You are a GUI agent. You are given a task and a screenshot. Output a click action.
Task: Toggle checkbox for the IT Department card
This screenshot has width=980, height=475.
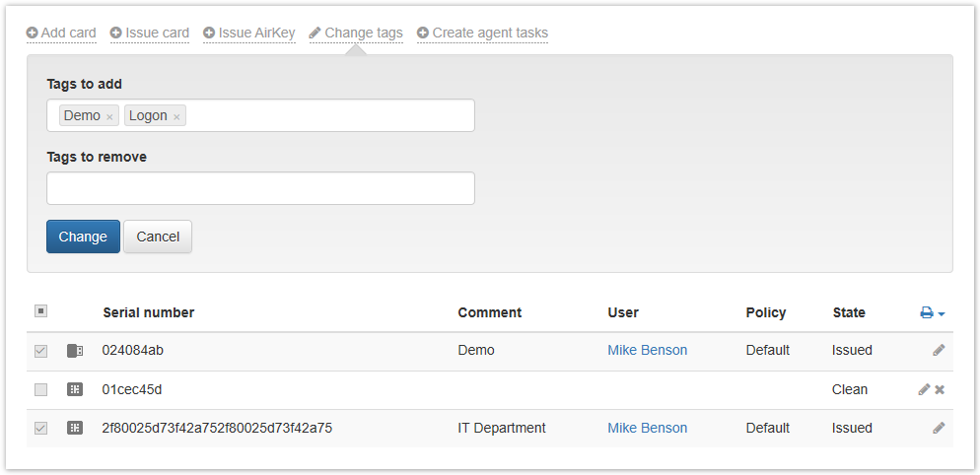tap(40, 428)
